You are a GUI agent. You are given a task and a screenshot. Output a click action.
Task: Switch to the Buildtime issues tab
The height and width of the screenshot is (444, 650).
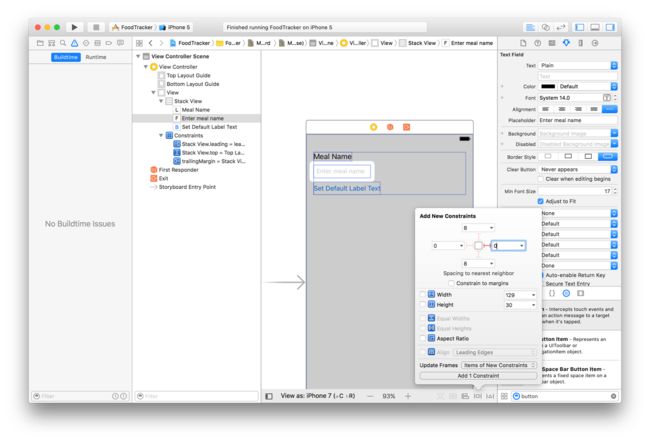[x=66, y=57]
